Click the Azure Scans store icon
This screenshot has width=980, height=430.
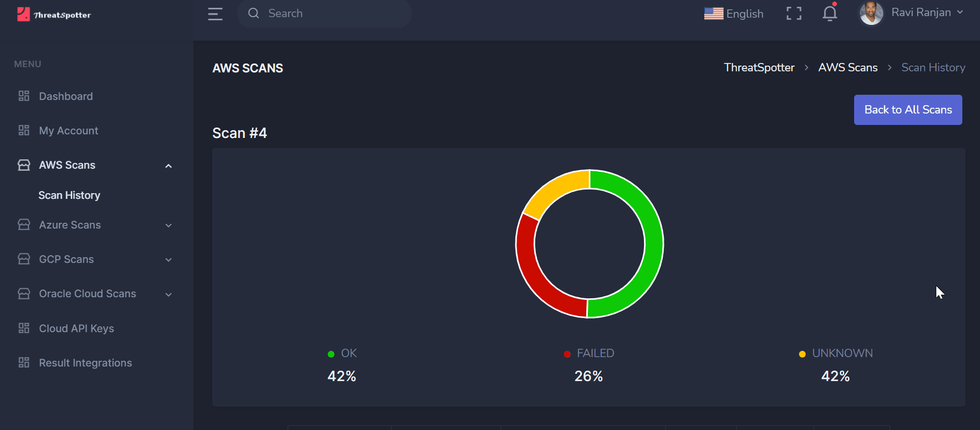[24, 224]
